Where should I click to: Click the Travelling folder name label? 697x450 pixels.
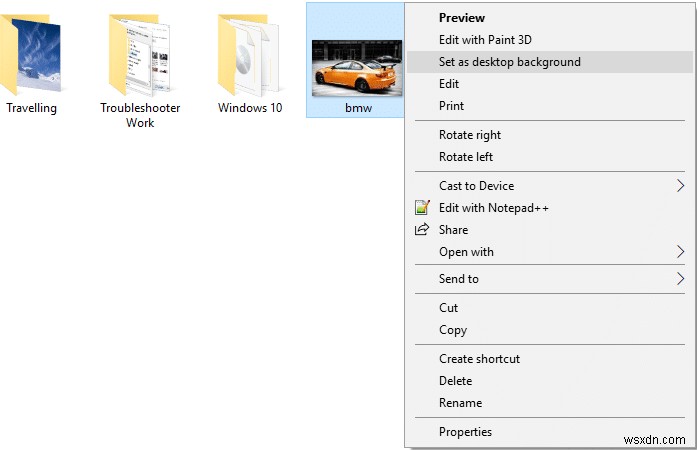[x=31, y=108]
